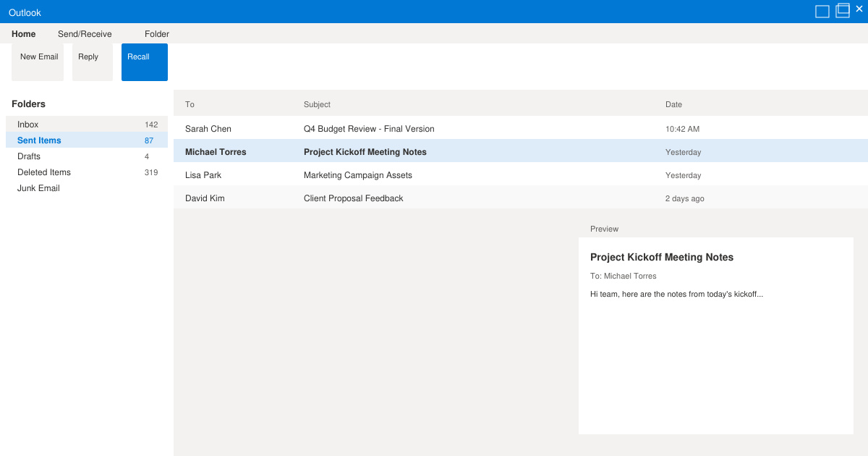Click the 10:42 AM date cell
The height and width of the screenshot is (456, 868).
(682, 129)
